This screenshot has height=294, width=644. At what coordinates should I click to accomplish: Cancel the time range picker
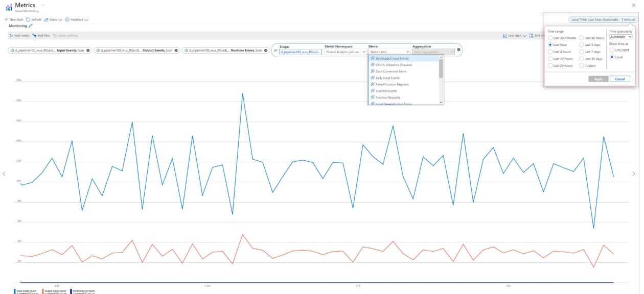[620, 79]
